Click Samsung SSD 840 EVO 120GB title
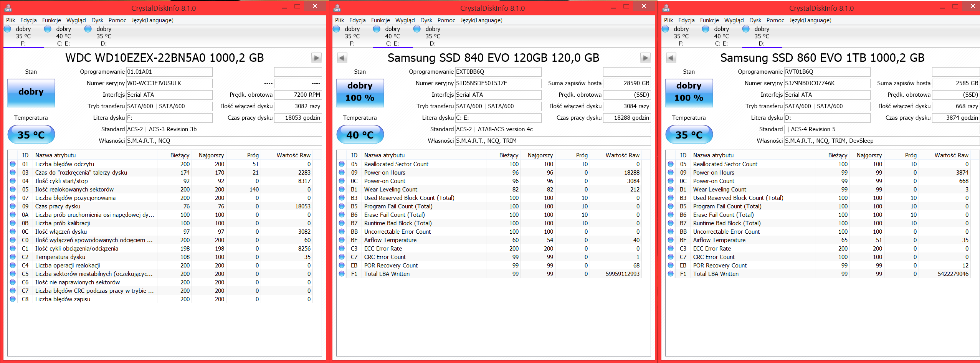The image size is (980, 363). click(493, 58)
